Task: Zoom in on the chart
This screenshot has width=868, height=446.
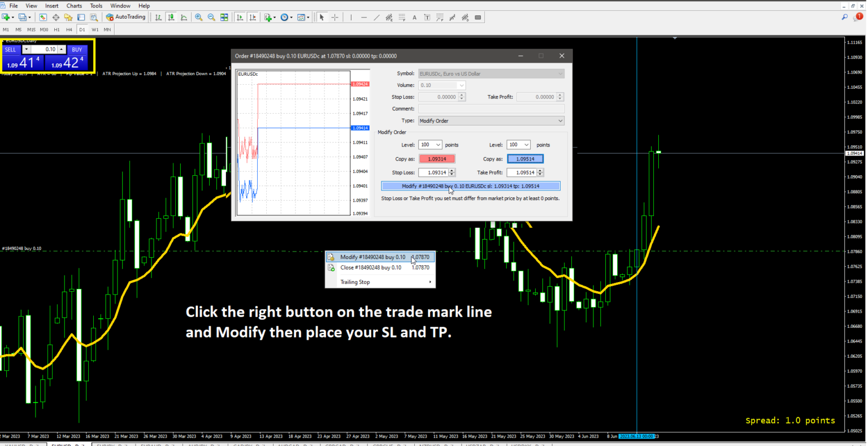Action: (199, 17)
